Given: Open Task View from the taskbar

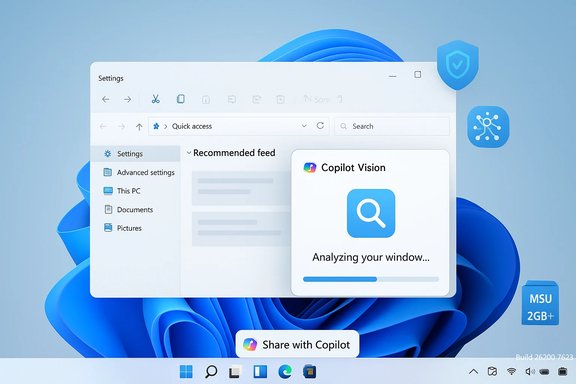Looking at the screenshot, I should pyautogui.click(x=235, y=372).
